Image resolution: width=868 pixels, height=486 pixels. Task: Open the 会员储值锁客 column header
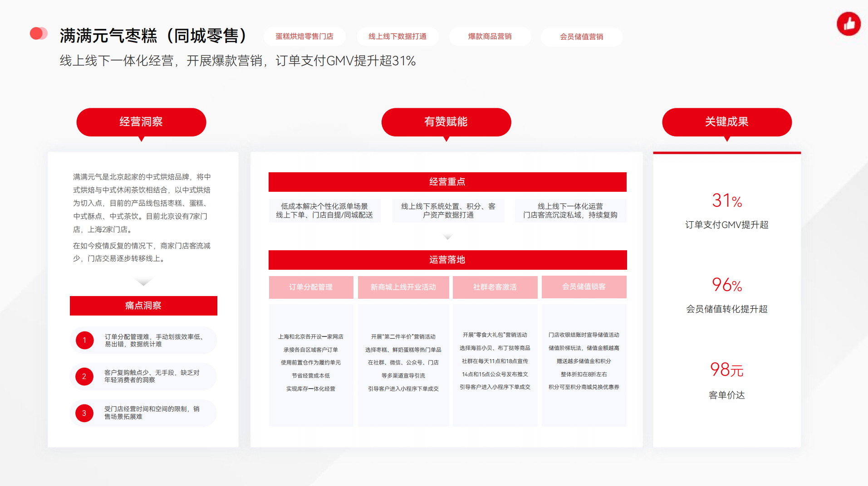(x=584, y=287)
